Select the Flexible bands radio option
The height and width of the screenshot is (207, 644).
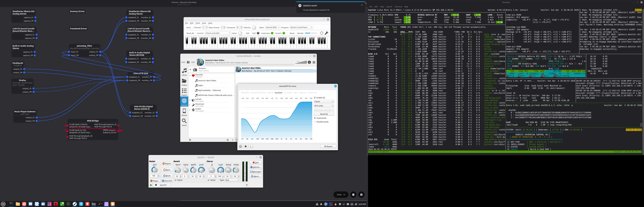coord(315,122)
